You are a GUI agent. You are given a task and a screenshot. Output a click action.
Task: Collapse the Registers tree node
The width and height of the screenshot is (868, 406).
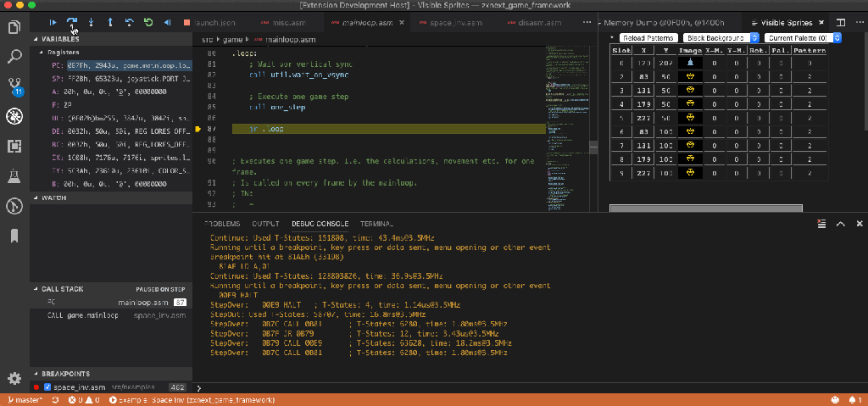[x=41, y=53]
